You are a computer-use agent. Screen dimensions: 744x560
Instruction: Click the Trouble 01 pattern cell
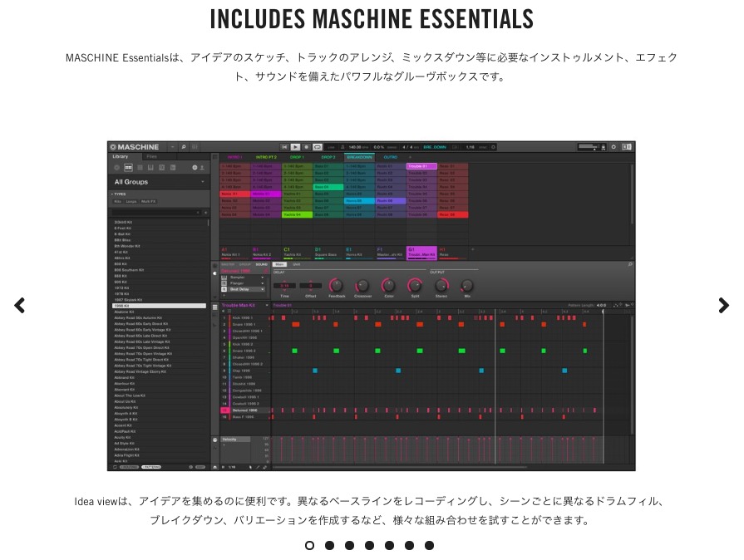click(421, 166)
